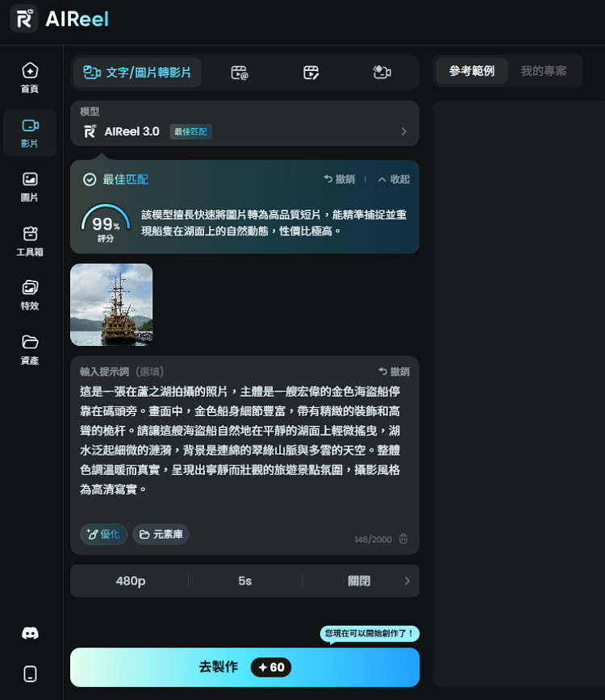Image resolution: width=605 pixels, height=700 pixels.
Task: Click the 最佳匹配 badge next to AIReel 3.0
Action: [190, 131]
